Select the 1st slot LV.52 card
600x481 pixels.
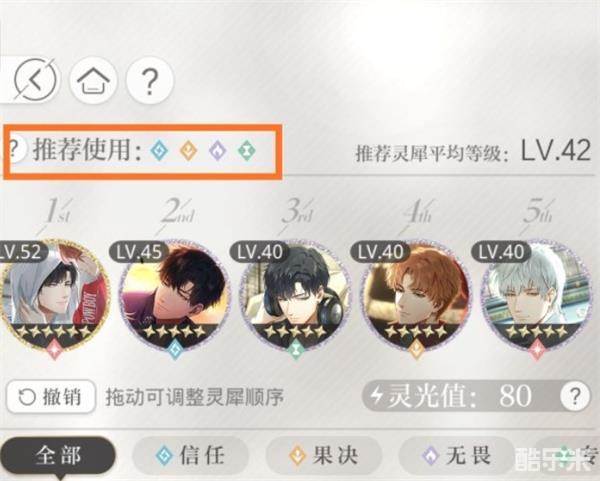pyautogui.click(x=54, y=298)
